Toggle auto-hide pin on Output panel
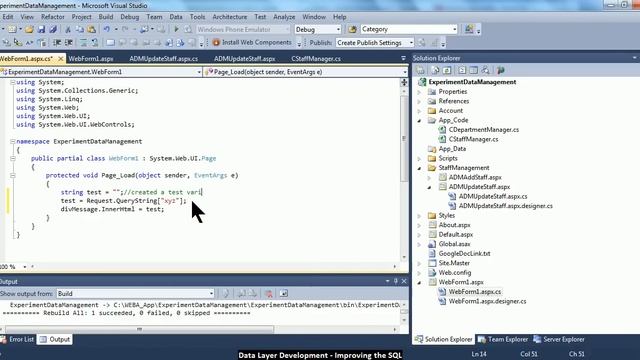This screenshot has height=360, width=640. pyautogui.click(x=396, y=281)
